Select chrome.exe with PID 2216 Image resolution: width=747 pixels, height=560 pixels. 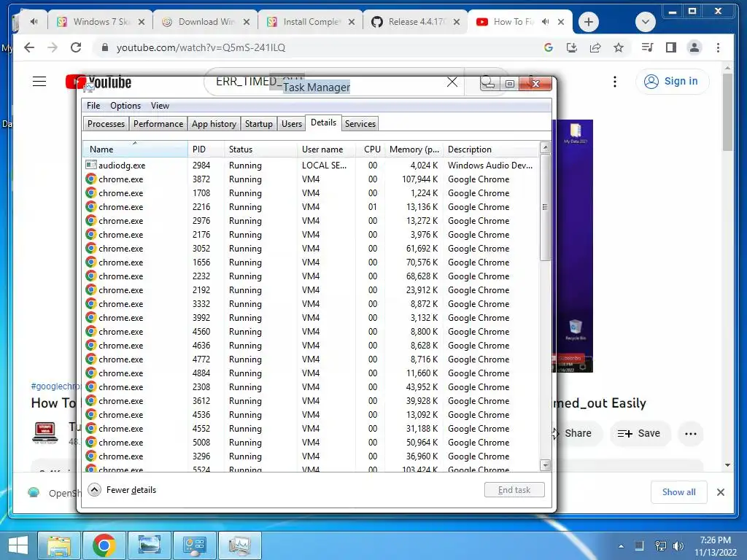coord(311,206)
